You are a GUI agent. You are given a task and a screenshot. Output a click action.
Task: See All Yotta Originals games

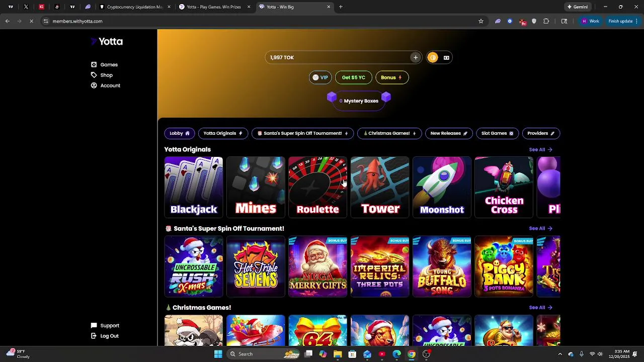coord(540,149)
